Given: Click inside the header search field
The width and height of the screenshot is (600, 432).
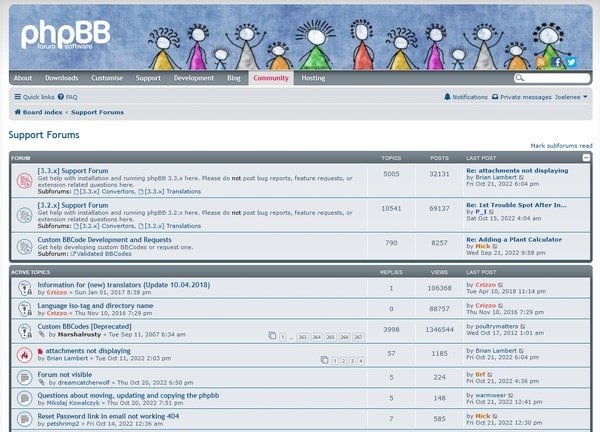Looking at the screenshot, I should click(x=557, y=78).
